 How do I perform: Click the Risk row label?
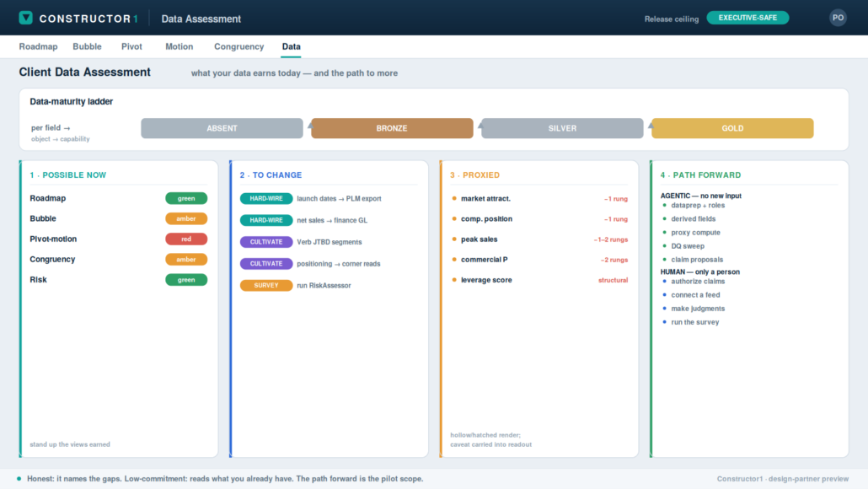coord(38,280)
